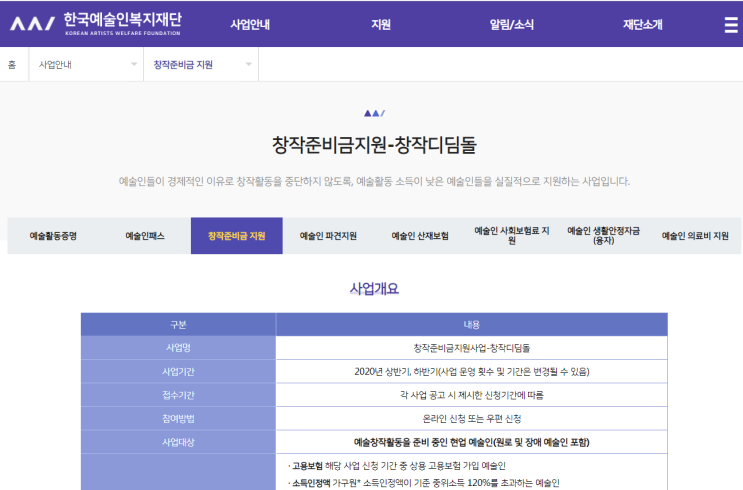Click the small triangle emblem above the title
The height and width of the screenshot is (490, 743).
(374, 113)
